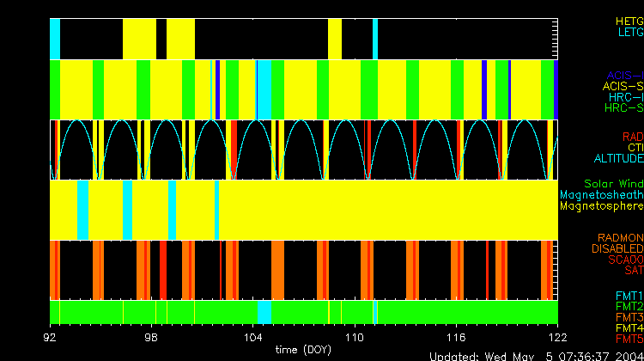Click the CTI legend label

coord(635,148)
